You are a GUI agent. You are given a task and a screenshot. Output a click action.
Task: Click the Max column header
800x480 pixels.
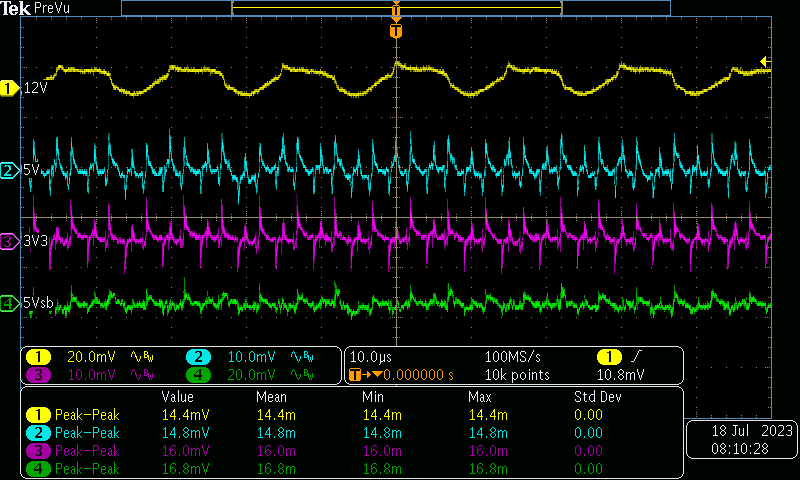[480, 397]
